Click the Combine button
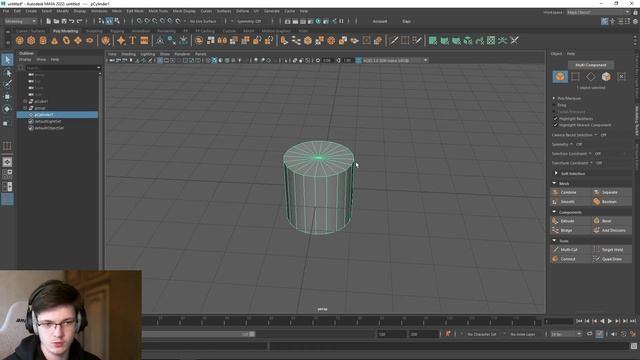The image size is (640, 360). (x=571, y=192)
